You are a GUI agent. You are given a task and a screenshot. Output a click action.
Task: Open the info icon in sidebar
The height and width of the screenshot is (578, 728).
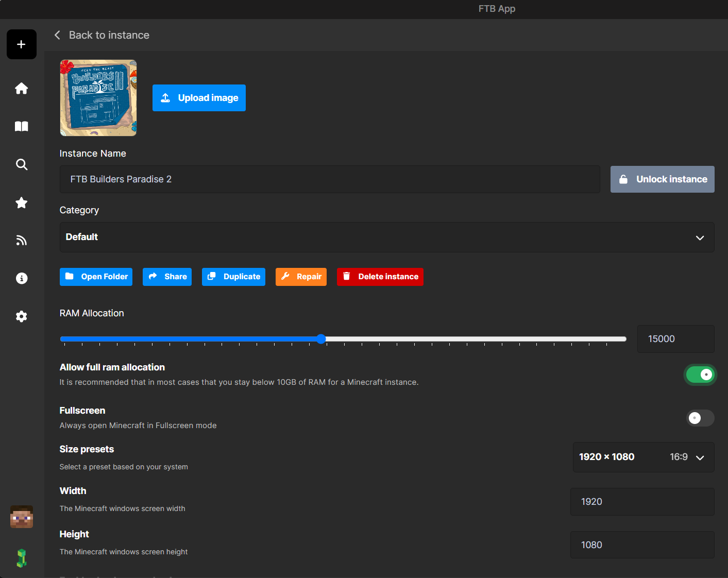click(21, 279)
